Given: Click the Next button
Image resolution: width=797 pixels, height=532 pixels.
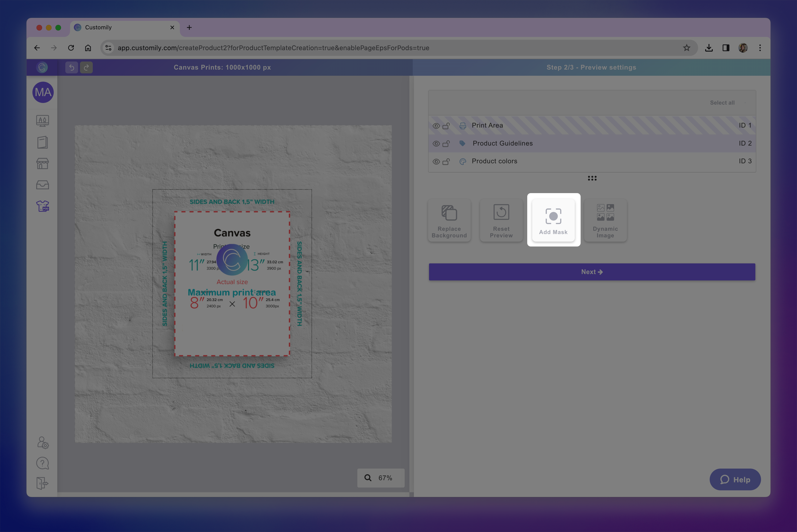Looking at the screenshot, I should [592, 272].
